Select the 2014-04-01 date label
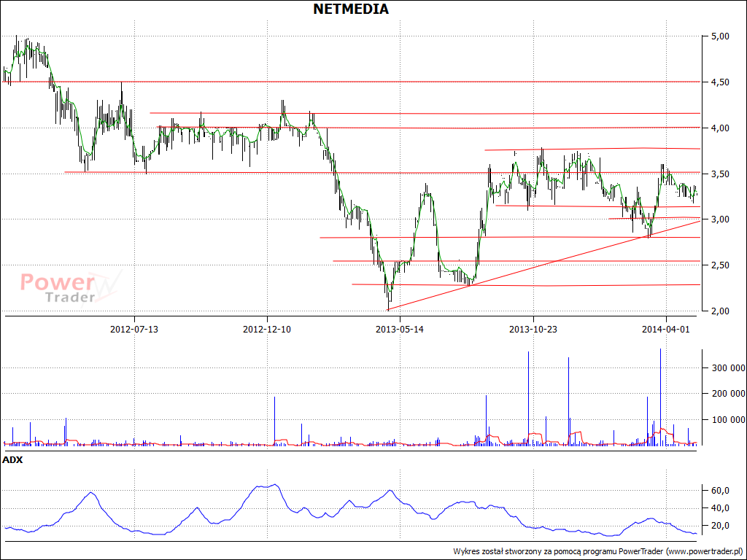Viewport: 747px width, 560px height. [x=665, y=329]
